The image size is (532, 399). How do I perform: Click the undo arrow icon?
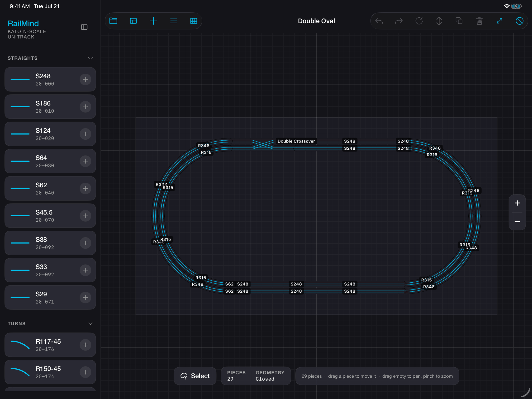[x=379, y=21]
